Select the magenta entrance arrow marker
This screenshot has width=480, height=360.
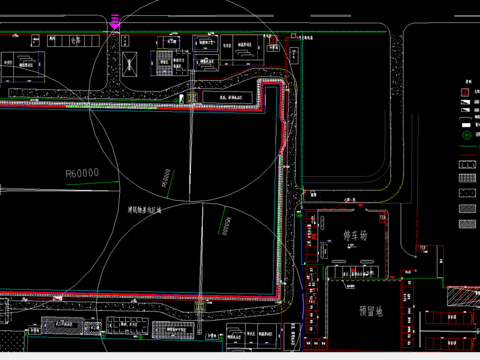114,22
